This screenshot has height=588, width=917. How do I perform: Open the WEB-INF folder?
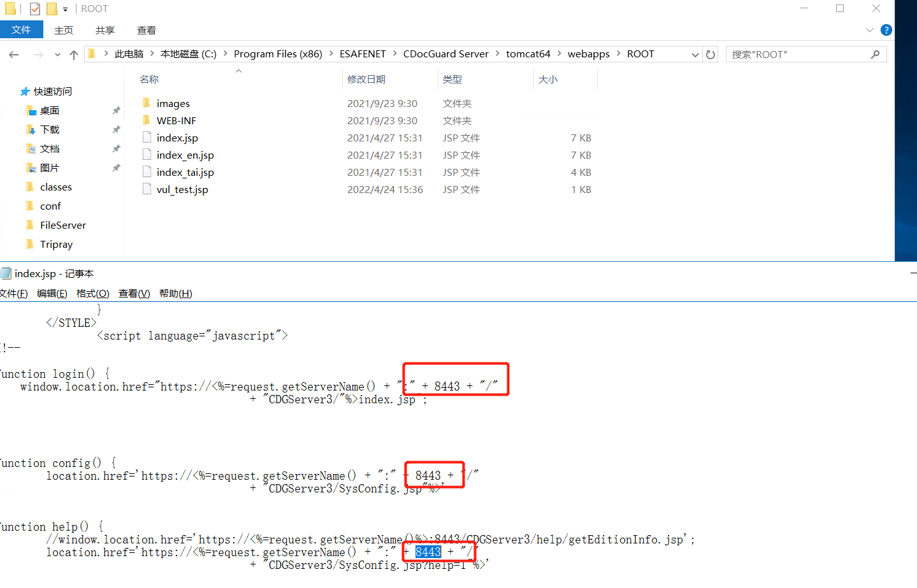click(x=176, y=121)
